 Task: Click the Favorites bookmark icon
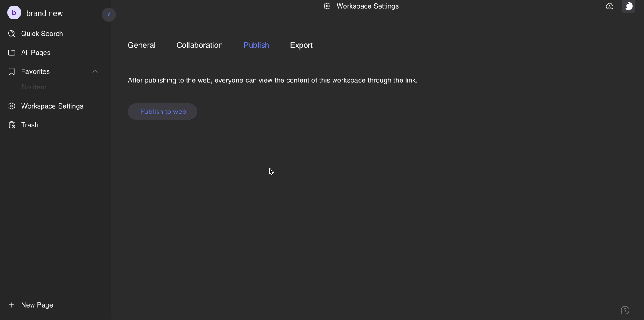click(11, 71)
